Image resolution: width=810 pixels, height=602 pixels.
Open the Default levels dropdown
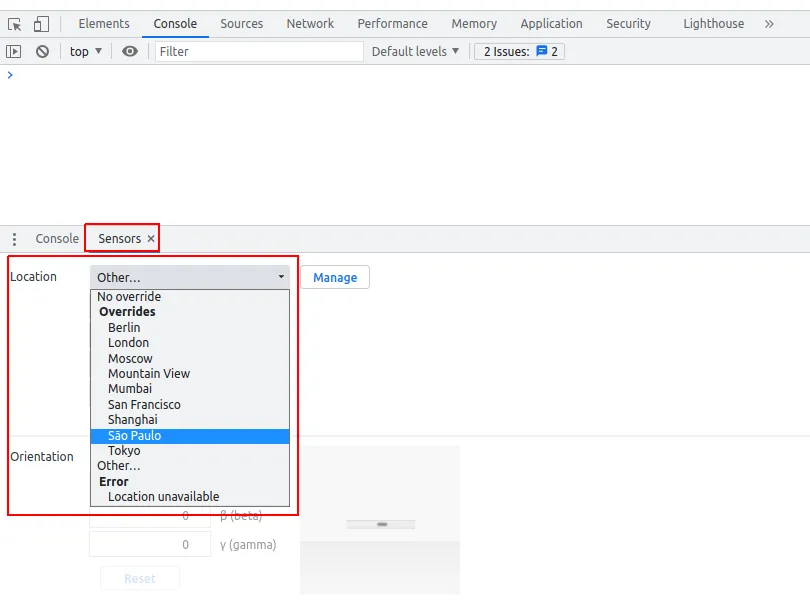(x=415, y=52)
